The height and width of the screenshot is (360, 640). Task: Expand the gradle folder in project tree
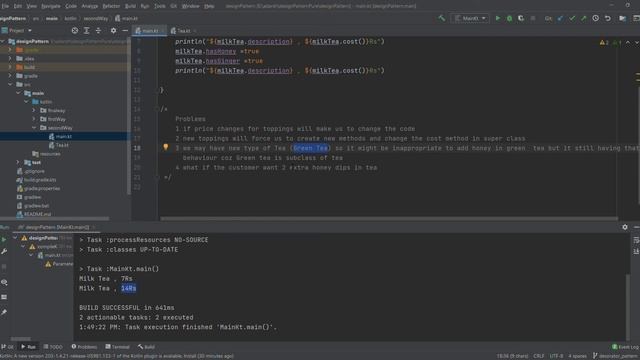click(x=11, y=76)
